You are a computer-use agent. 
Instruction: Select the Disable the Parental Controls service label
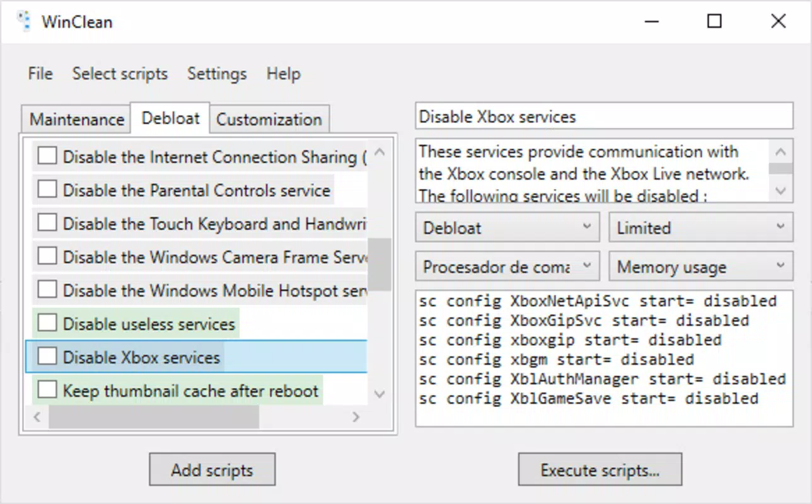pos(197,190)
